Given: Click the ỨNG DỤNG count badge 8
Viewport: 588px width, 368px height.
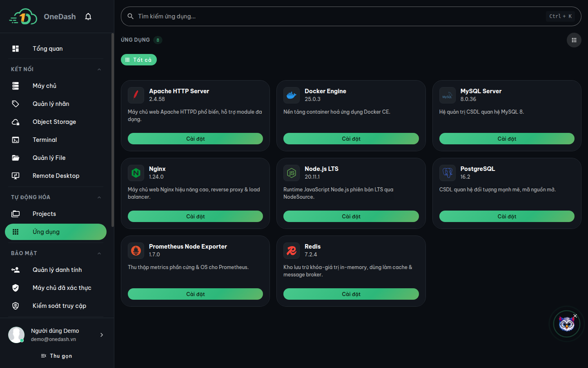Looking at the screenshot, I should (x=158, y=40).
